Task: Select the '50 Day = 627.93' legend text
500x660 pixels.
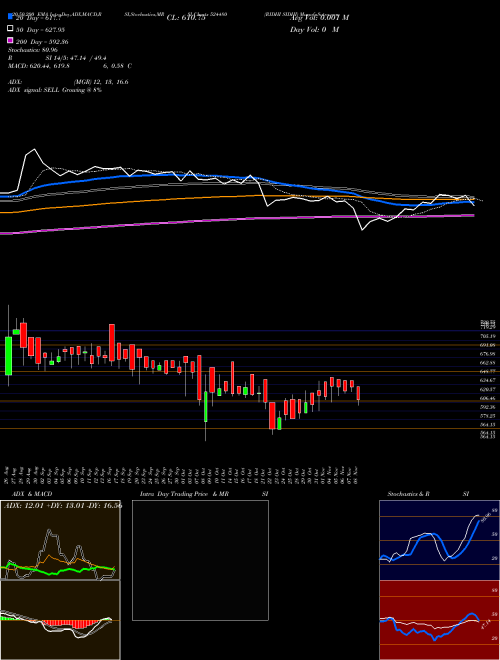Action: click(x=40, y=30)
